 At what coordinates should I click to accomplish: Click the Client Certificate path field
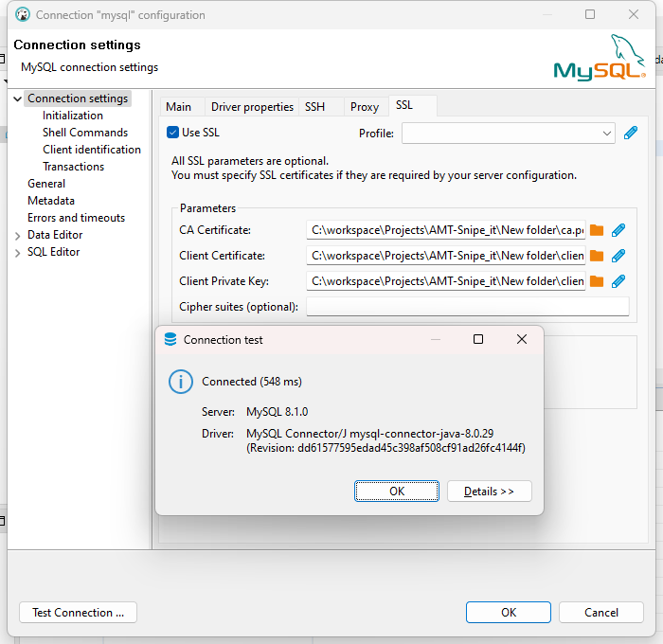coord(446,256)
